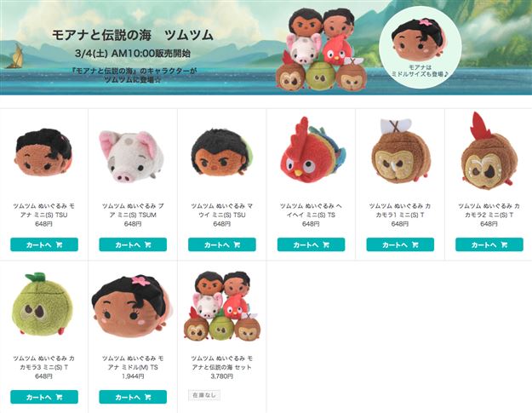This screenshot has height=413, width=532.
Task: Add Moana mini Tsum Tsum to cart
Action: click(x=44, y=244)
